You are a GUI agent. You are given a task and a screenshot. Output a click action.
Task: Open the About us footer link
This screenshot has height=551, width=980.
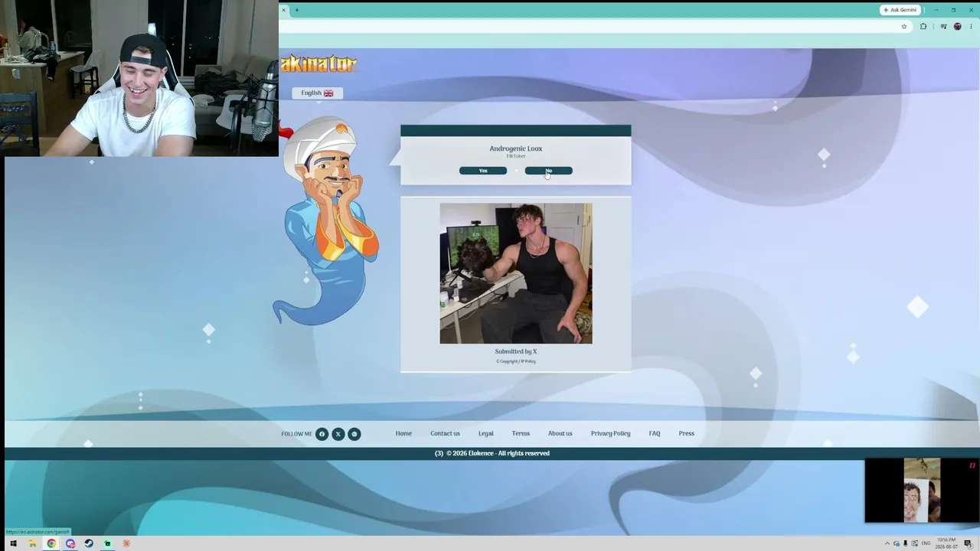coord(560,433)
